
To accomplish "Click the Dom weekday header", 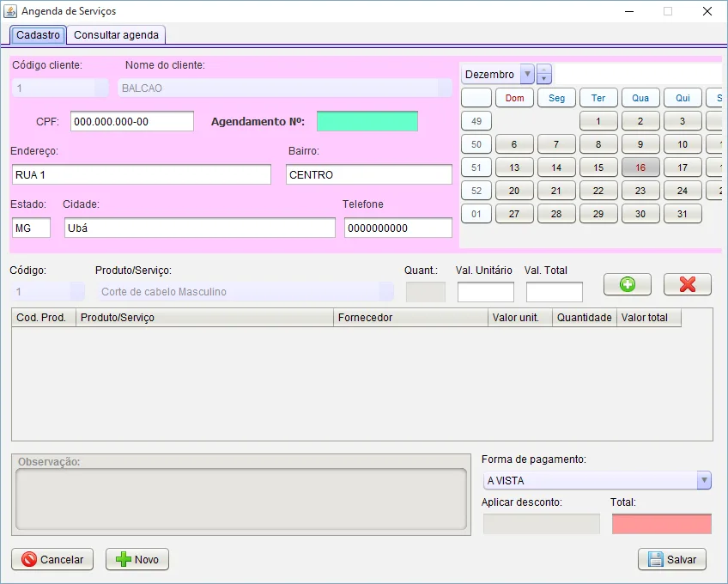I will (x=514, y=98).
